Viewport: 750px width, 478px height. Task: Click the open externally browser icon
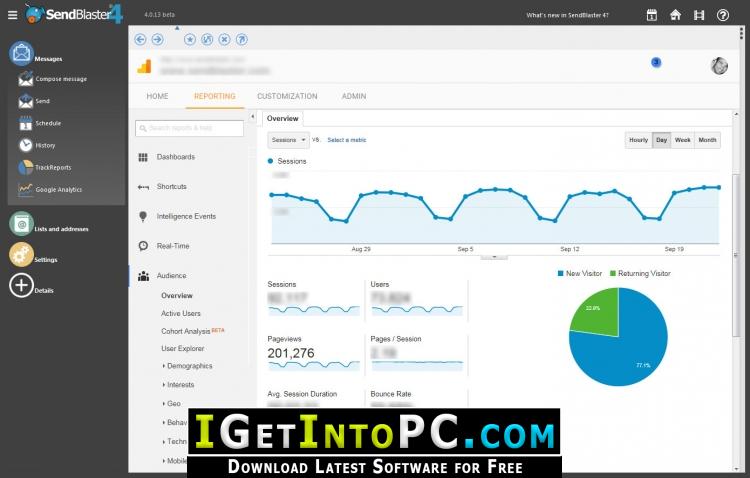tap(242, 39)
